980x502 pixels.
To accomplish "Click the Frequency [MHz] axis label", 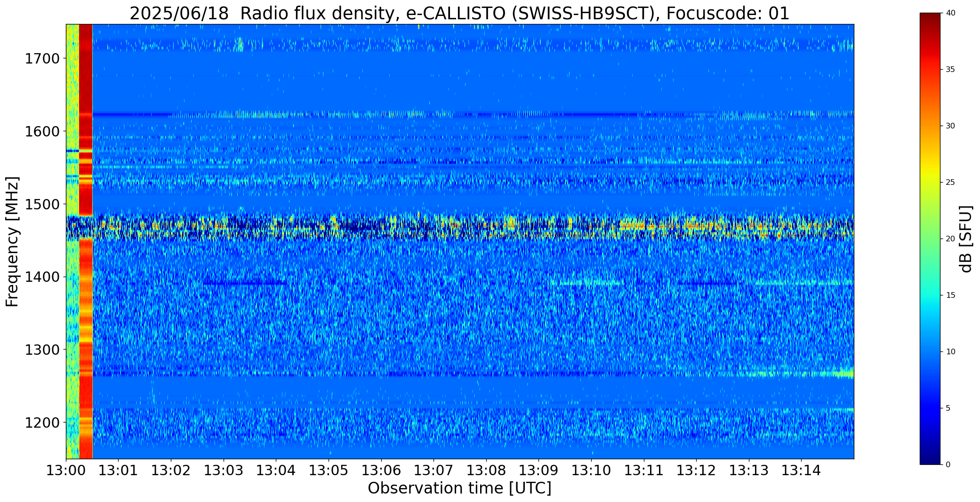I will pyautogui.click(x=12, y=241).
